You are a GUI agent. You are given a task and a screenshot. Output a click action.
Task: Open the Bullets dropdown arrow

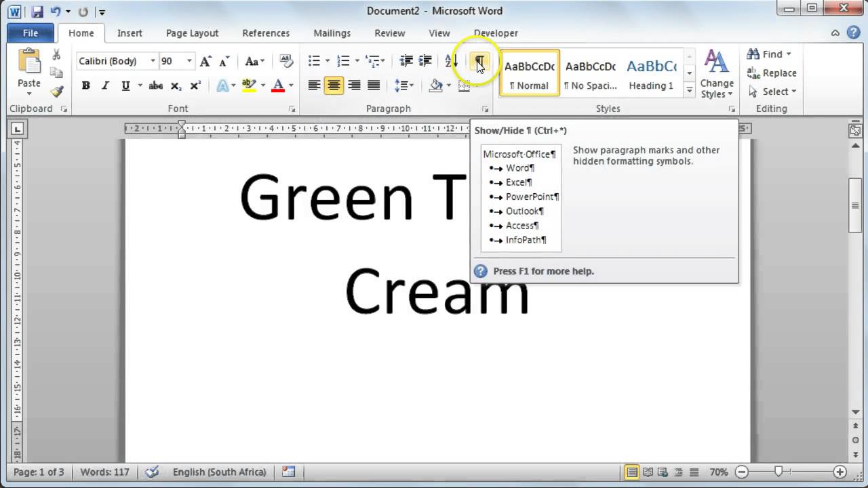328,61
